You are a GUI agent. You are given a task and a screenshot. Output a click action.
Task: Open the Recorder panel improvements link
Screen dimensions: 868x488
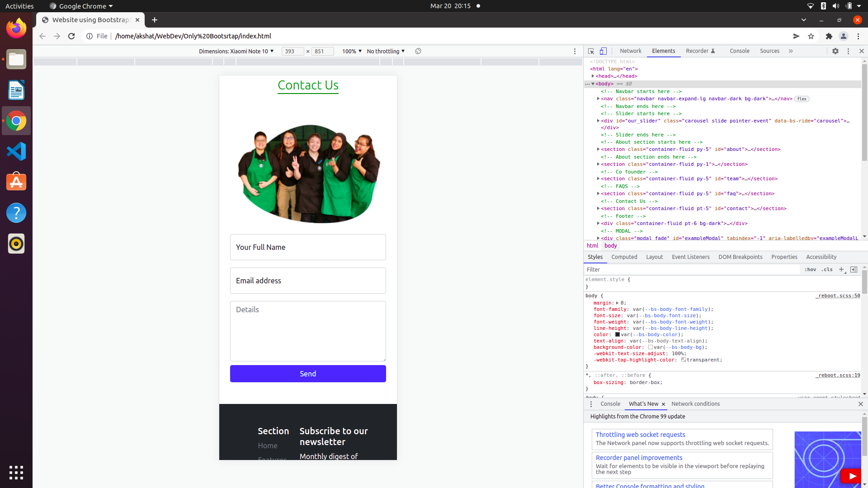click(x=639, y=458)
